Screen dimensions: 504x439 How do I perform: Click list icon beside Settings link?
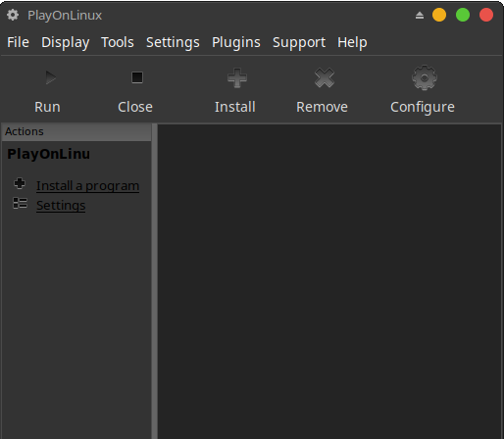click(20, 203)
